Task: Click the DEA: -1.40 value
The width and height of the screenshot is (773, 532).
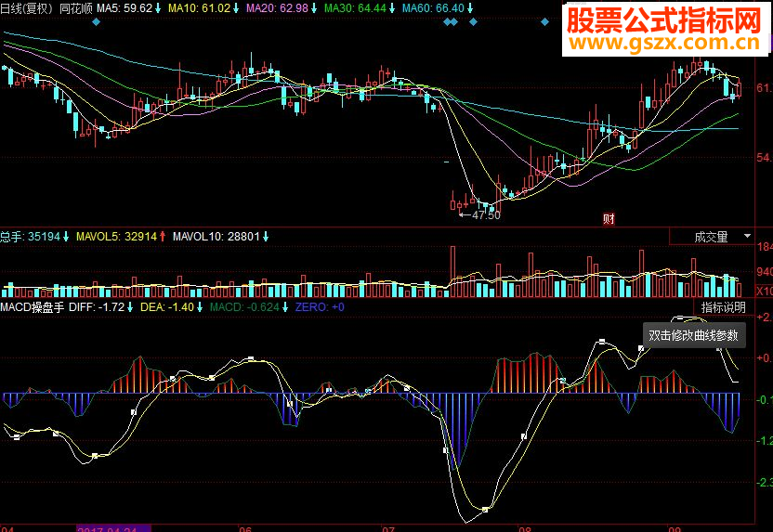Action: pos(167,307)
